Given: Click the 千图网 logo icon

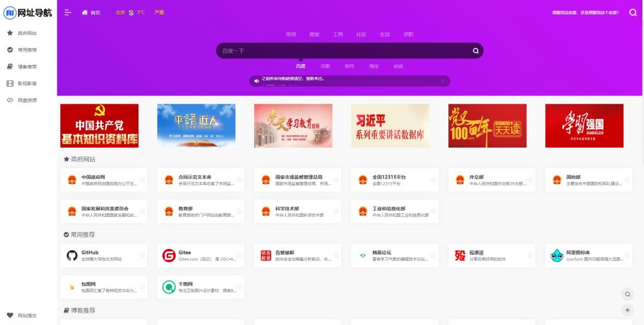Looking at the screenshot, I should point(169,287).
